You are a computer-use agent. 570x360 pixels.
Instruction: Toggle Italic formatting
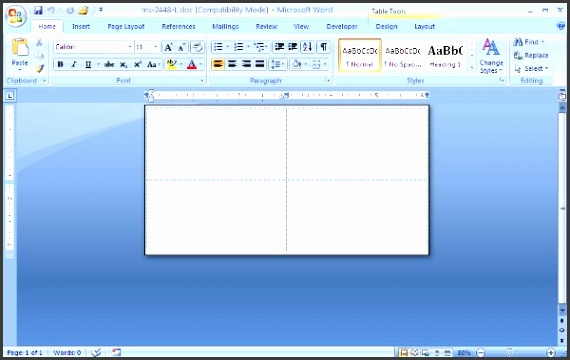[x=74, y=64]
